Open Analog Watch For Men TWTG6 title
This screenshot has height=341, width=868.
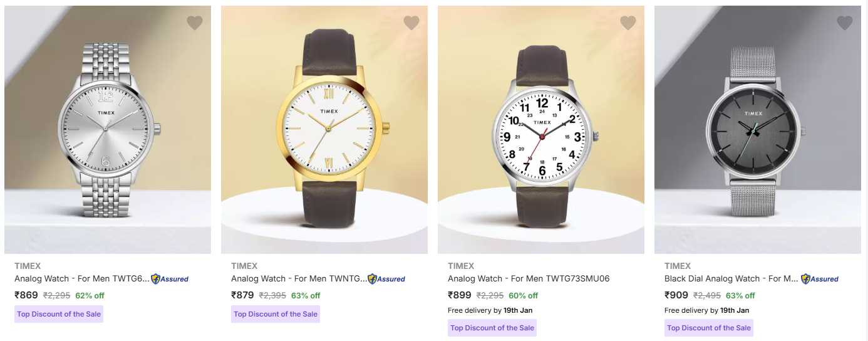coord(82,278)
